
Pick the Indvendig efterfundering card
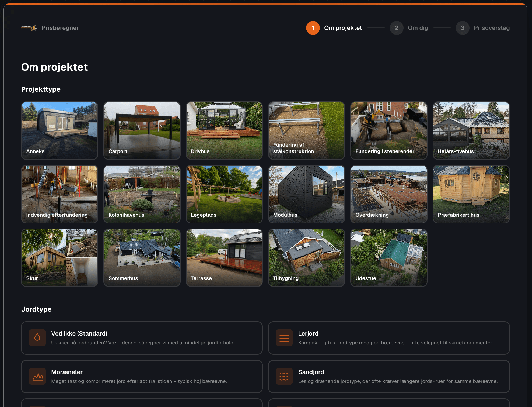click(x=59, y=194)
